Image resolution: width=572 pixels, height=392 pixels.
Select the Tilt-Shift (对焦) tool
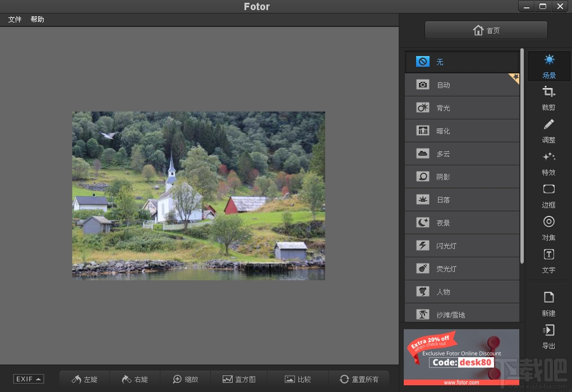pyautogui.click(x=548, y=229)
